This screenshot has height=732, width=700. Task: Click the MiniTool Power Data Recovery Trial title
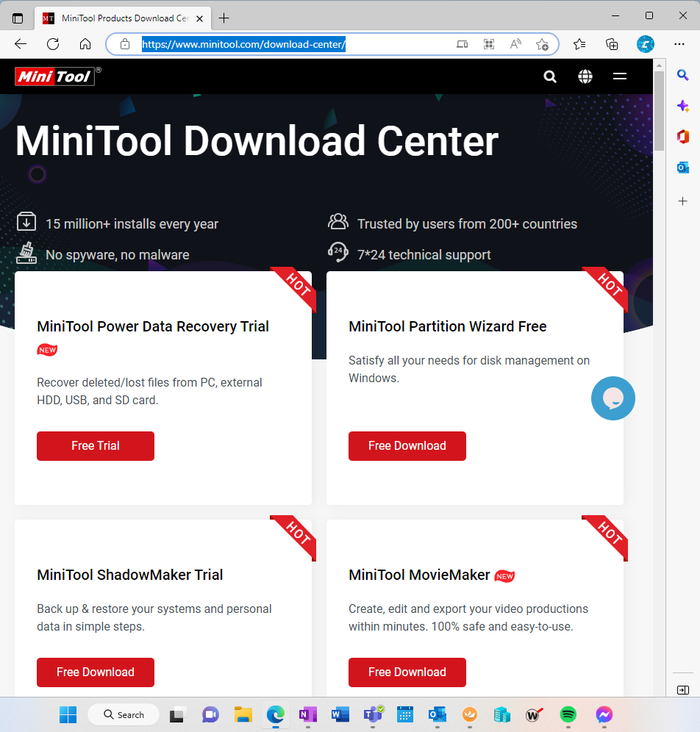[153, 326]
